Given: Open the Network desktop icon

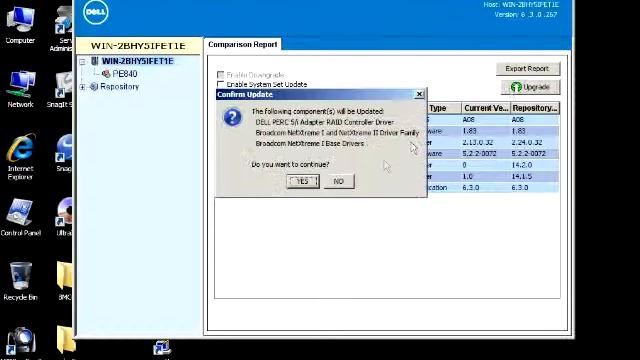Looking at the screenshot, I should [20, 89].
